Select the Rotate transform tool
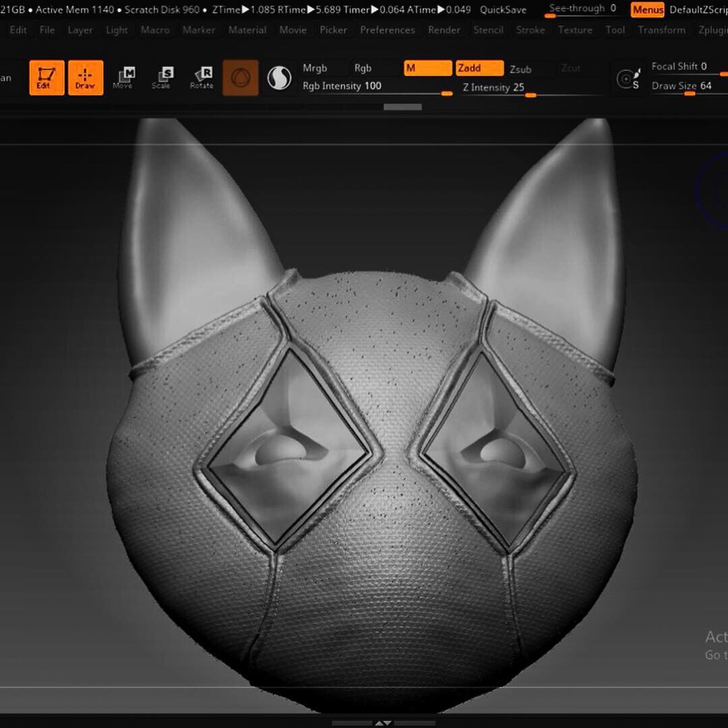The width and height of the screenshot is (728, 728). click(202, 77)
